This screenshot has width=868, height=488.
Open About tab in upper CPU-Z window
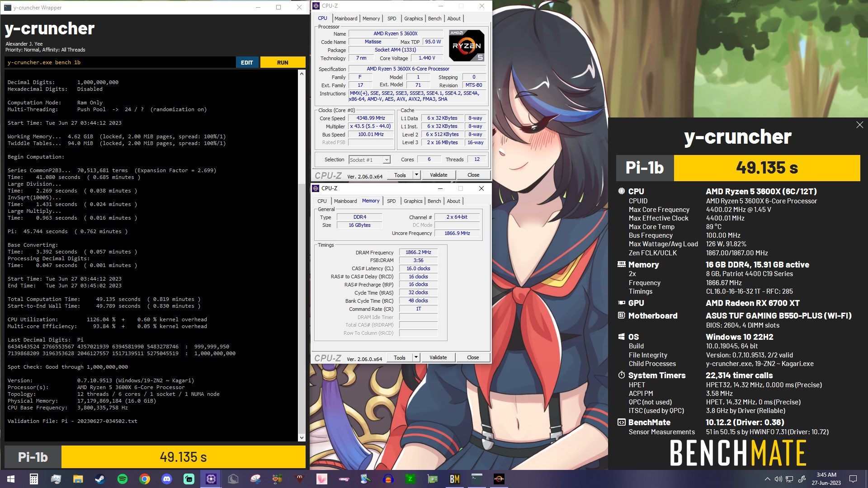pyautogui.click(x=454, y=19)
